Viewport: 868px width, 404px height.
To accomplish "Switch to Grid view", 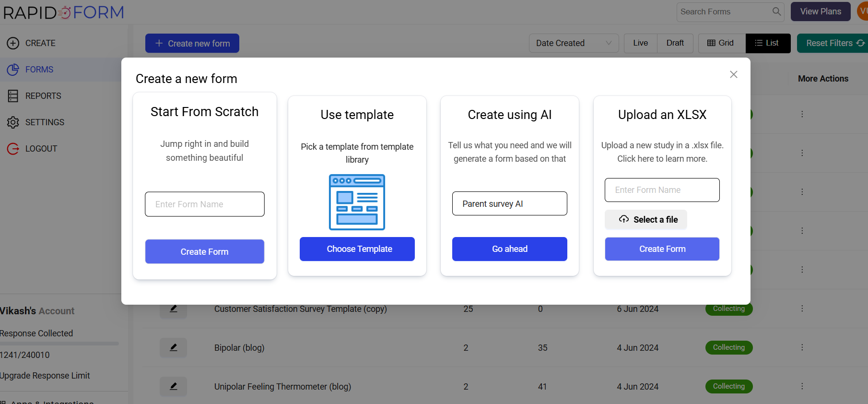I will [721, 43].
